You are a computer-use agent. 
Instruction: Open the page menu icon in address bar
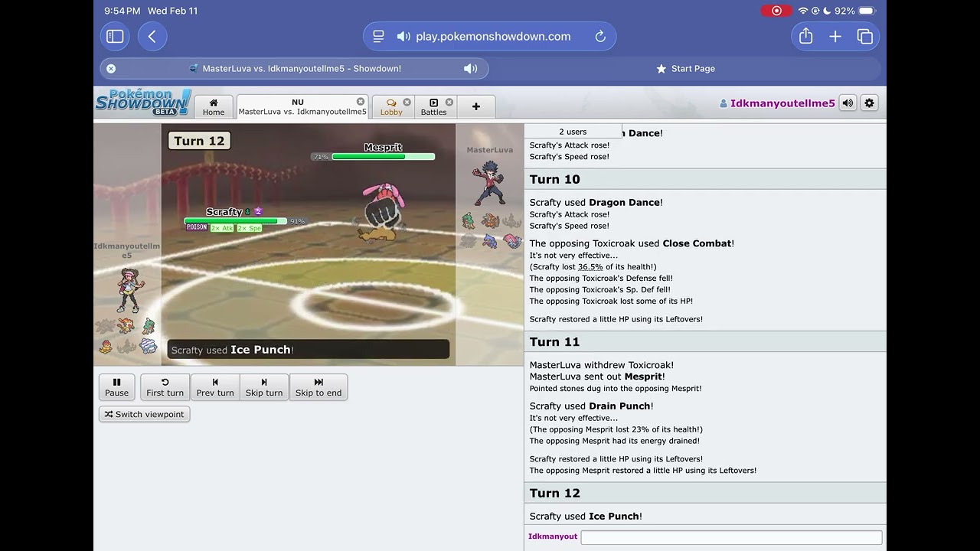(x=378, y=36)
